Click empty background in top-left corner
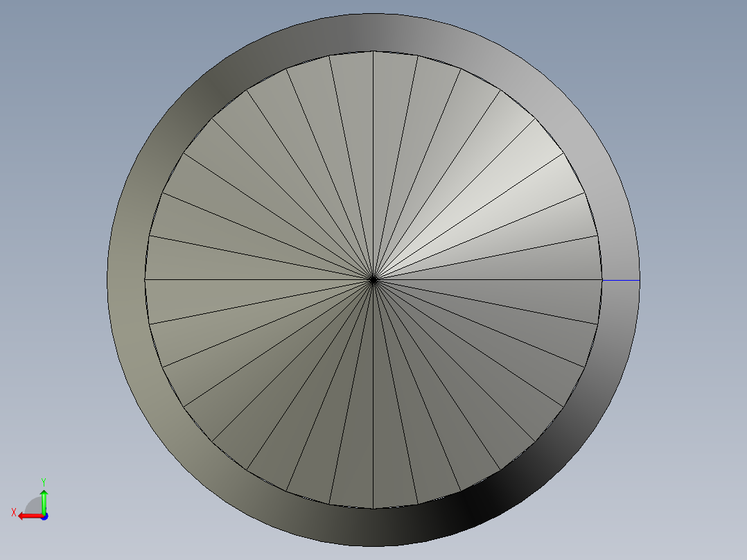This screenshot has width=747, height=560. 42,35
